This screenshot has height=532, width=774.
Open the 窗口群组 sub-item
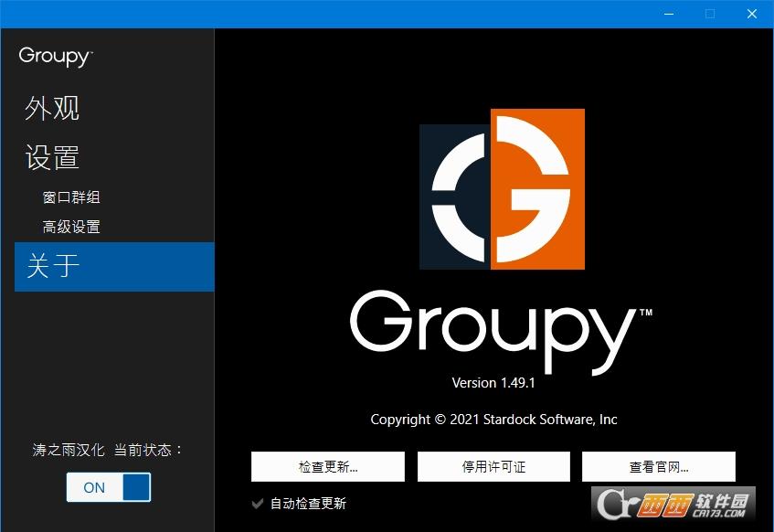71,197
